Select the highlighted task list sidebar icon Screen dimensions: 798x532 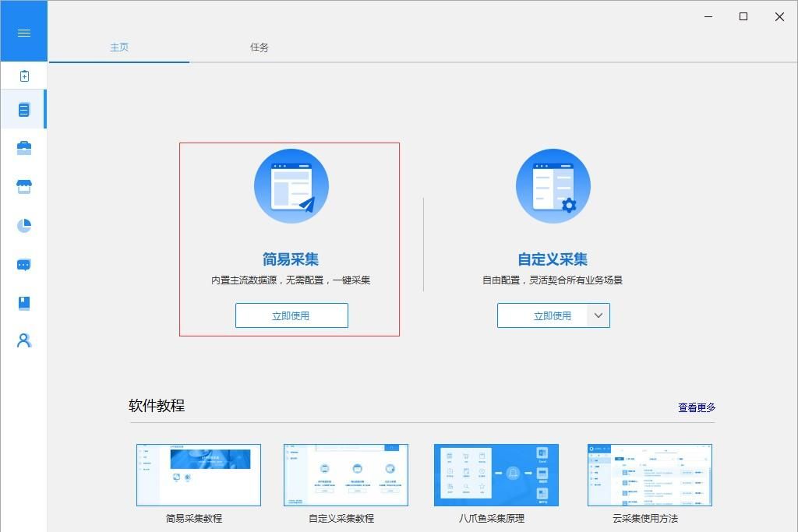pyautogui.click(x=24, y=109)
